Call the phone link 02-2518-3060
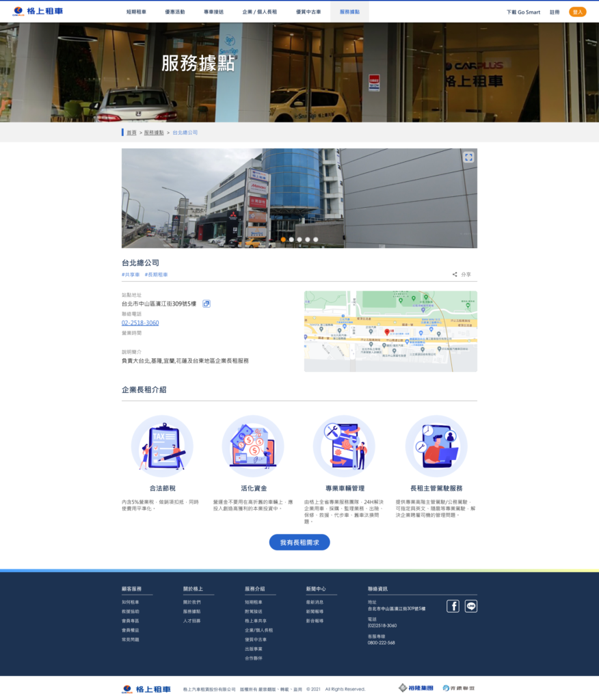Viewport: 599px width, 700px height. coord(140,323)
